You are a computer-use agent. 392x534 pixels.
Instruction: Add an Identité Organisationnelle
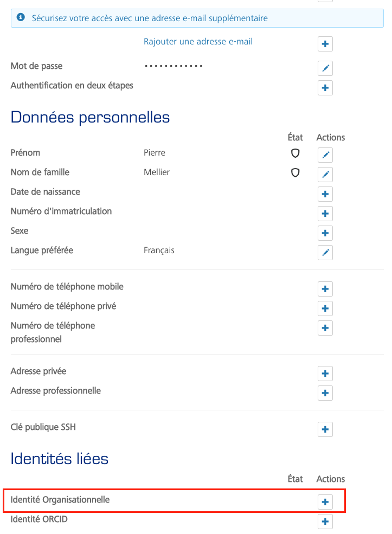click(x=325, y=502)
